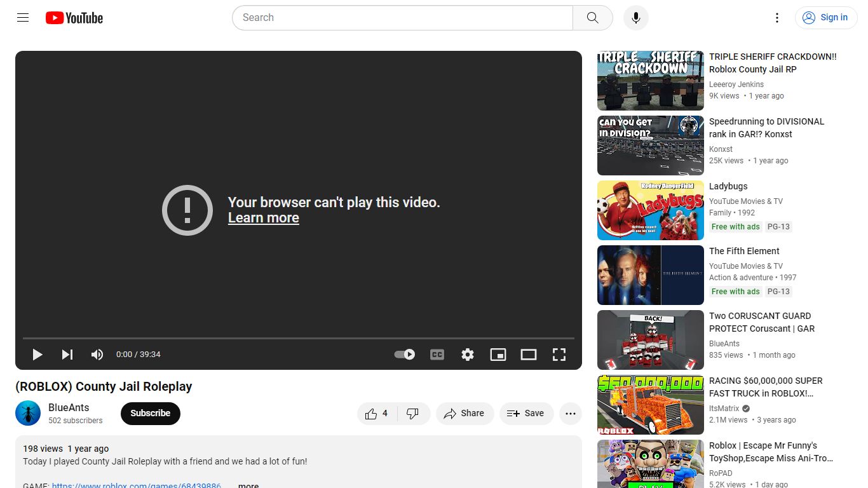Viewport: 868px width, 488px height.
Task: Open 'TRIPLE SHERIFF CRACKDOWN!!' video title
Action: pyautogui.click(x=773, y=63)
